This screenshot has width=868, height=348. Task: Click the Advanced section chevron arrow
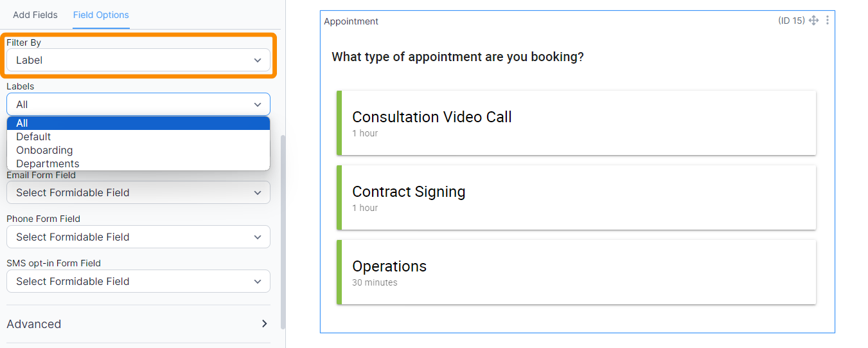[264, 324]
